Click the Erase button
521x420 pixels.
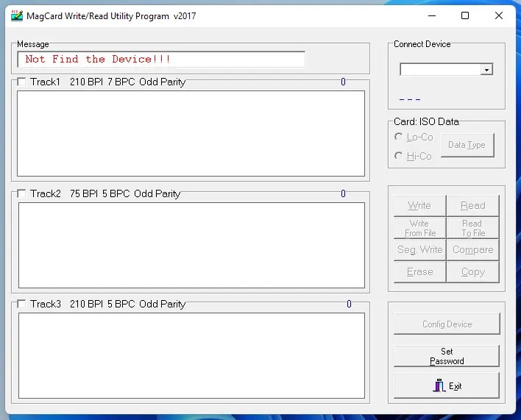(419, 272)
